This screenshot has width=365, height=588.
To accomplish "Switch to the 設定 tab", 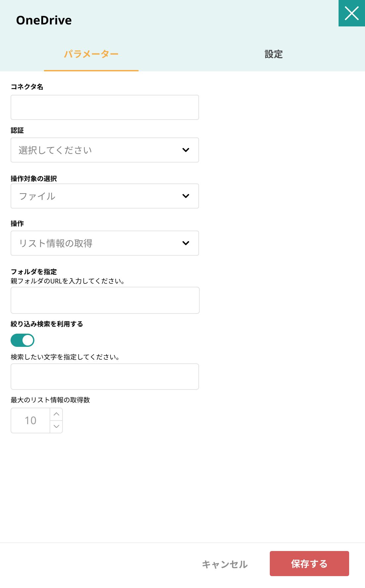I will [274, 54].
